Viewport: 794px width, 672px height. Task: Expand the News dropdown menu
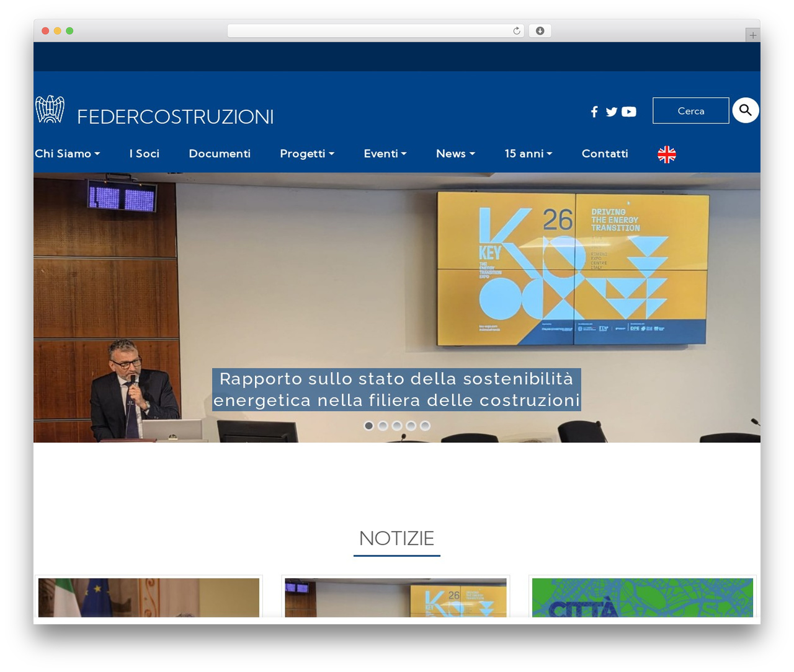coord(455,154)
